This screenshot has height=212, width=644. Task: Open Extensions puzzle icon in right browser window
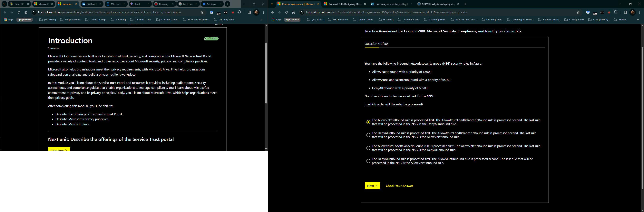point(616,12)
